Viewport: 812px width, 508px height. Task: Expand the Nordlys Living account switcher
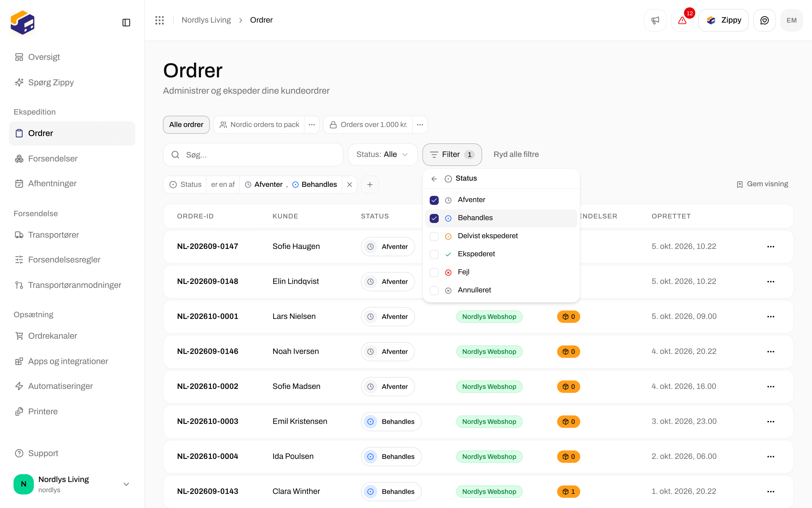pos(72,484)
